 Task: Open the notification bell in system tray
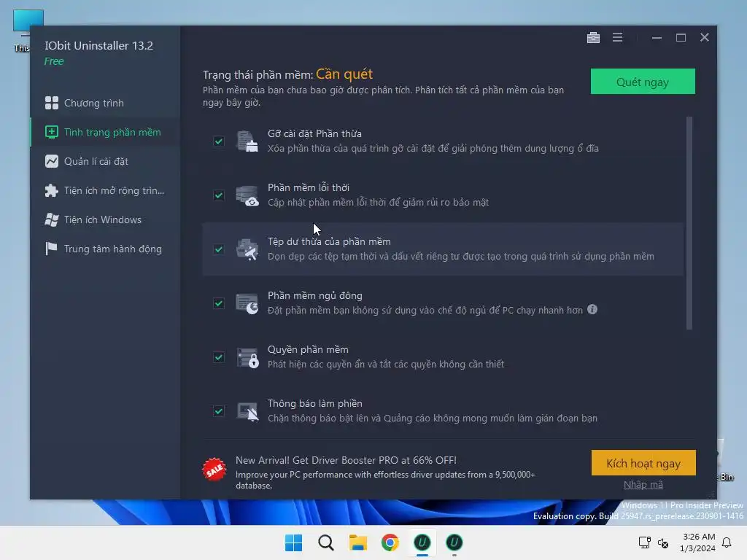coord(727,542)
